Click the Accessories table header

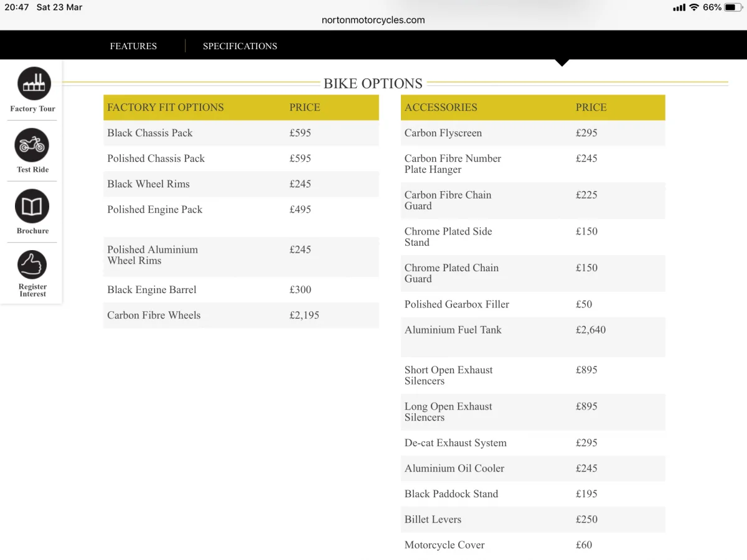[x=441, y=107]
